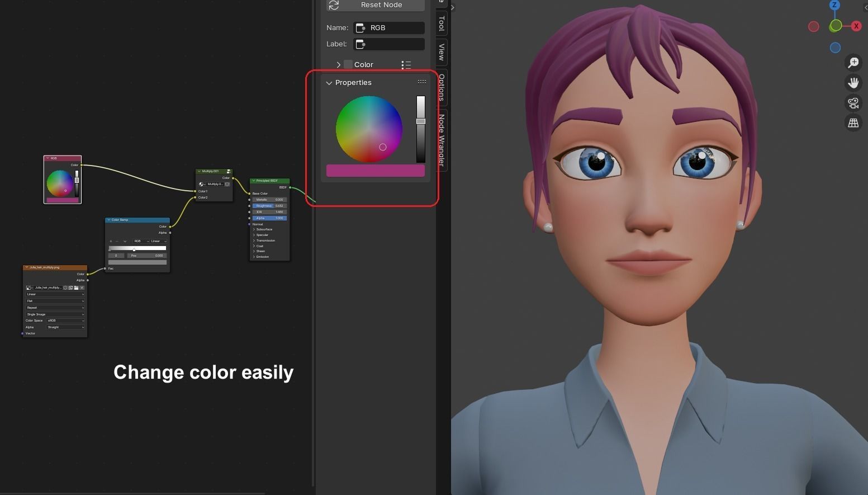
Task: Click the green Y axis gizmo circle
Action: 836,26
